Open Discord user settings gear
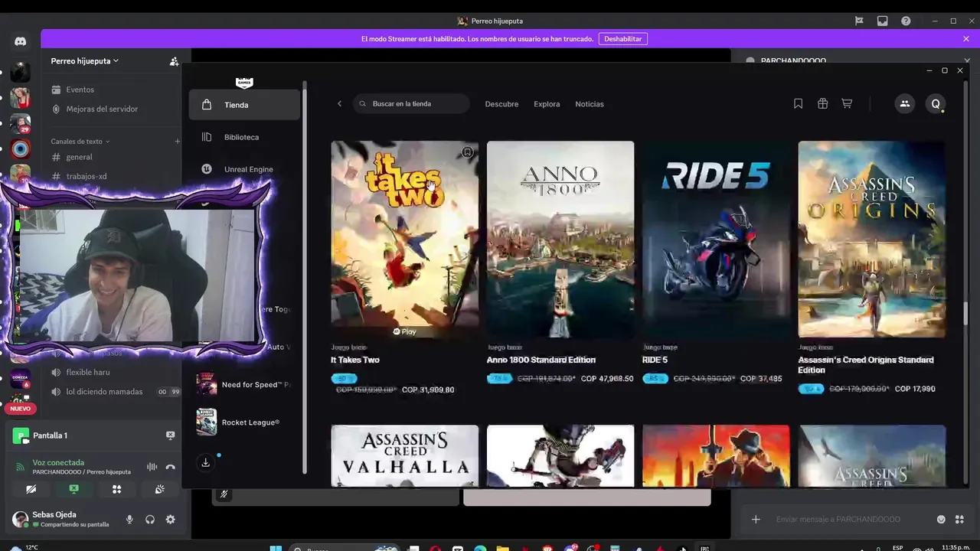 170,520
